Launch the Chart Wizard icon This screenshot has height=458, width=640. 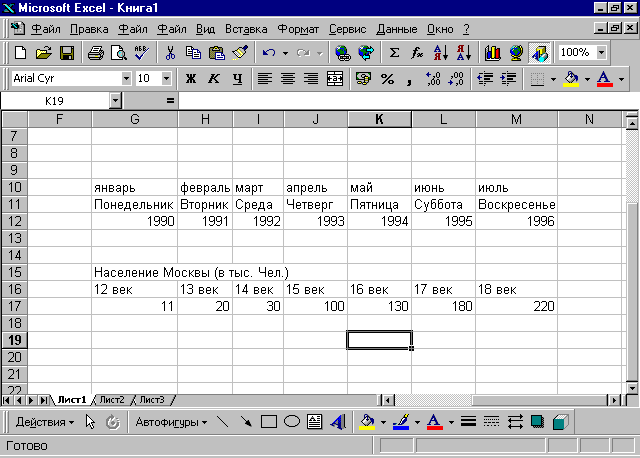[493, 53]
